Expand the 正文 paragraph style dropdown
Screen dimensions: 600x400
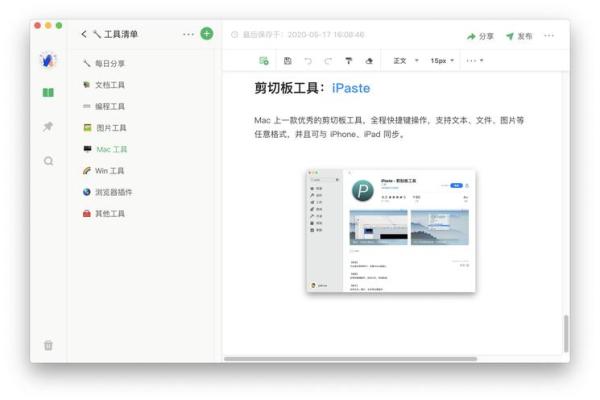click(405, 61)
